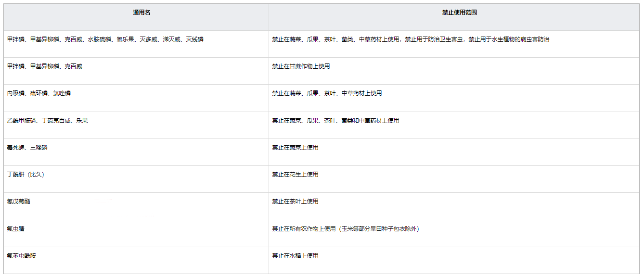Click the 禁止在甘蔗作物上使用 cell
The image size is (644, 277).
pyautogui.click(x=301, y=66)
